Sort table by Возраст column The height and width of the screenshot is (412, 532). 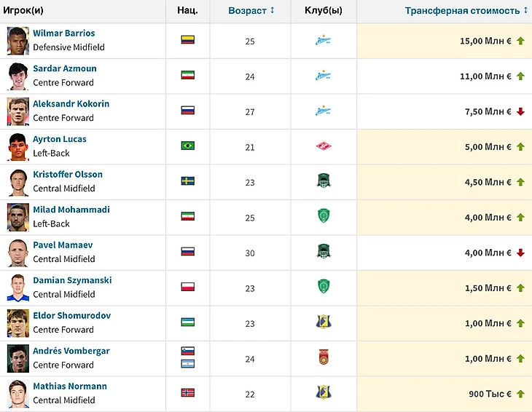(251, 11)
